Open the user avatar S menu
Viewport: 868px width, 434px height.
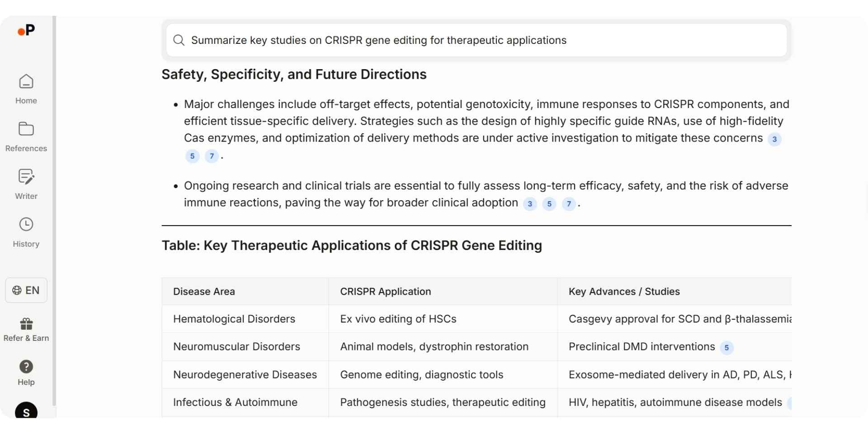pyautogui.click(x=26, y=412)
